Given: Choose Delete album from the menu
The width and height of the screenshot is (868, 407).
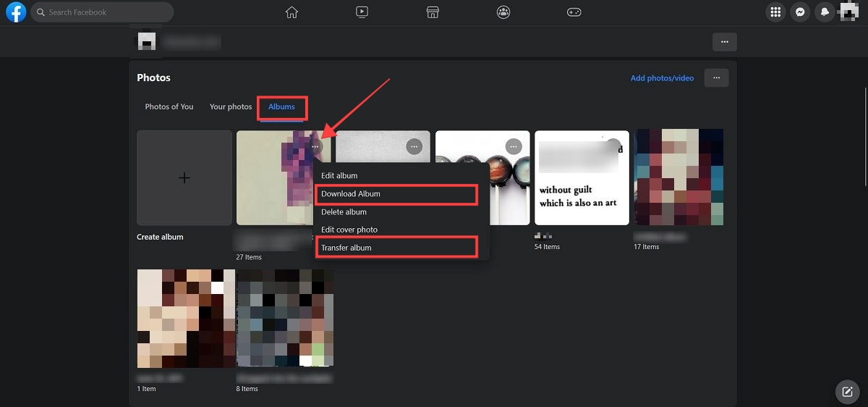Looking at the screenshot, I should click(x=402, y=212).
